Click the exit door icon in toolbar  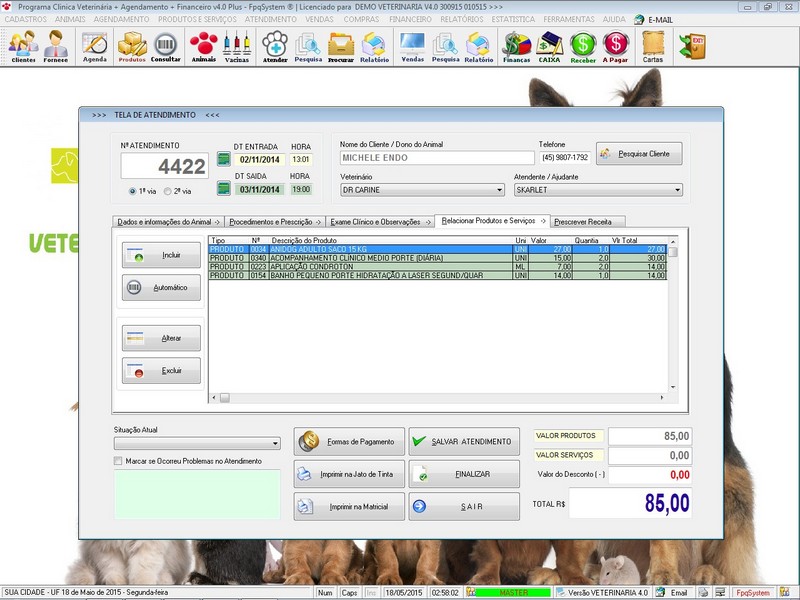coord(692,46)
